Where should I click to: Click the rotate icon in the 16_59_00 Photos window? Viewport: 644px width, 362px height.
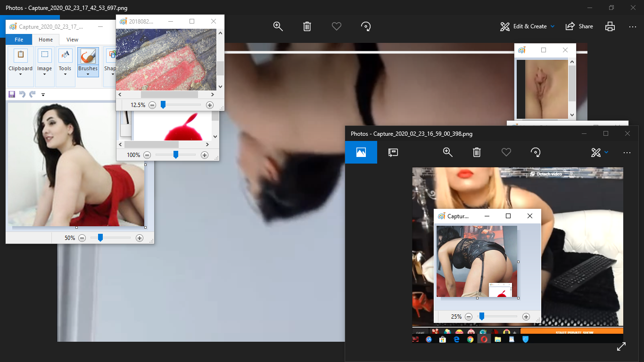coord(536,152)
